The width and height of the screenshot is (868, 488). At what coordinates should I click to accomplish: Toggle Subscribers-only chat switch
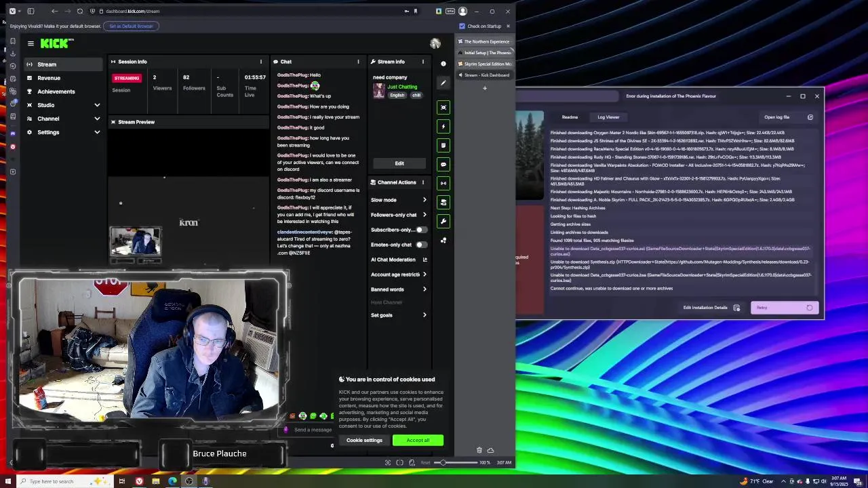[x=420, y=230]
